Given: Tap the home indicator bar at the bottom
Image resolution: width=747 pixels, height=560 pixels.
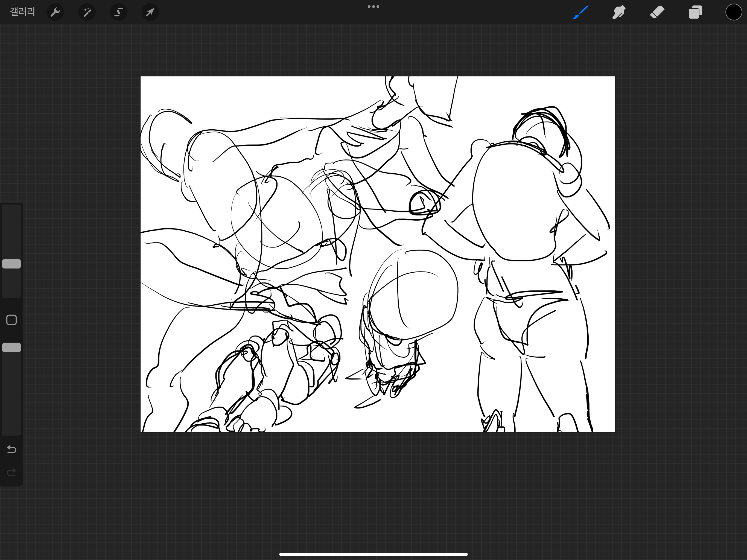Looking at the screenshot, I should point(373,554).
